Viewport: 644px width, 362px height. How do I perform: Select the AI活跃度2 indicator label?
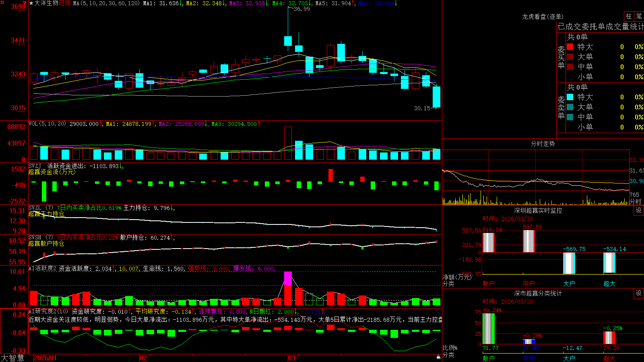point(42,269)
